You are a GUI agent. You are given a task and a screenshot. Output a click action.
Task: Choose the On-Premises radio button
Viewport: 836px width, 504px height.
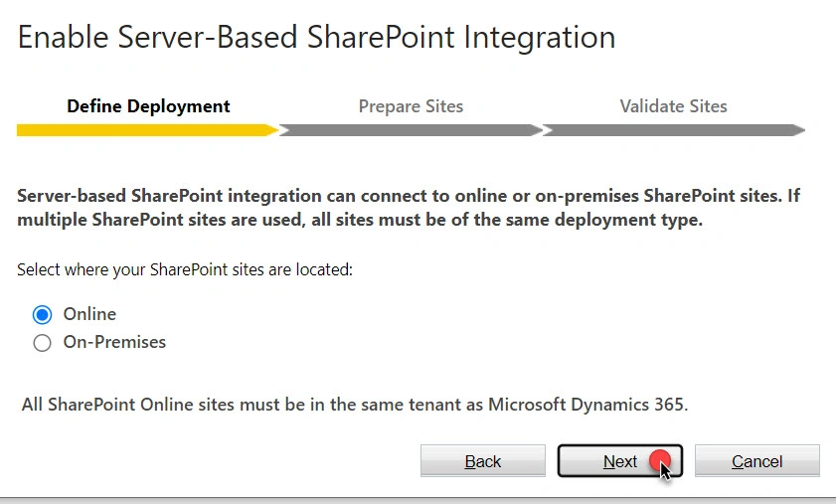[42, 342]
